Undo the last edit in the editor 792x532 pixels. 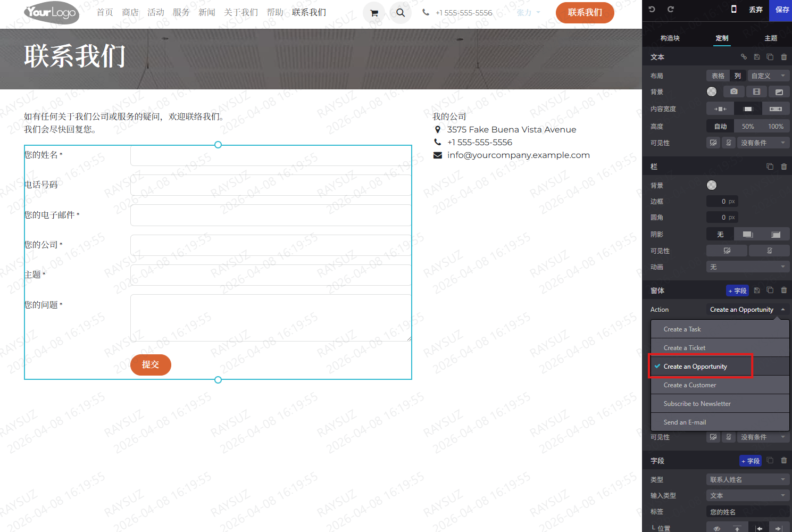click(x=652, y=10)
